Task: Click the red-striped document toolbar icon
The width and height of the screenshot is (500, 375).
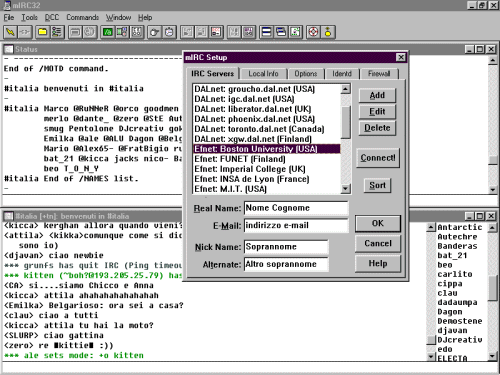Action: click(216, 32)
